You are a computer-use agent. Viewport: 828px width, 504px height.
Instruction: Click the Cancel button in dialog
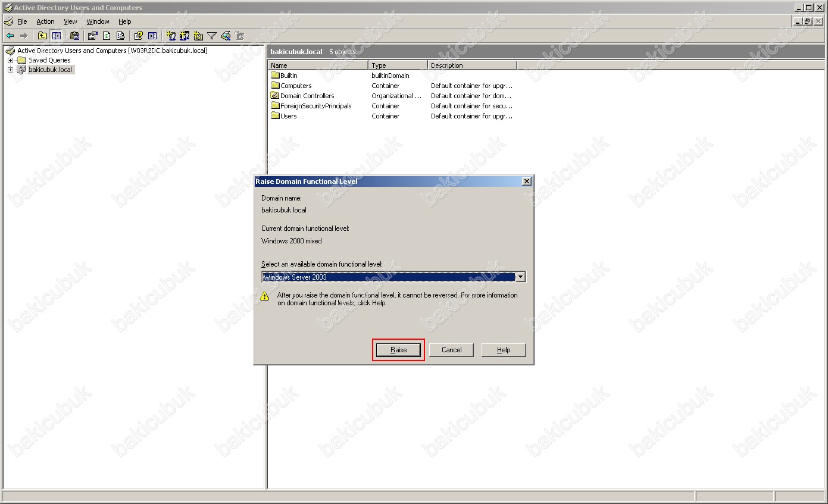point(451,350)
